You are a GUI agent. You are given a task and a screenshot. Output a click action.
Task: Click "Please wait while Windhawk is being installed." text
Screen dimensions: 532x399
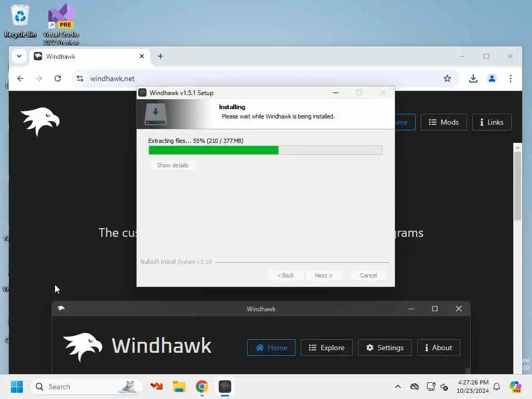(278, 116)
